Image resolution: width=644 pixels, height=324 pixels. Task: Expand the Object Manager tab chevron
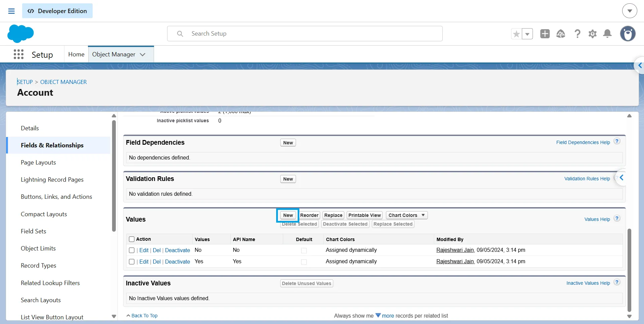pos(143,54)
